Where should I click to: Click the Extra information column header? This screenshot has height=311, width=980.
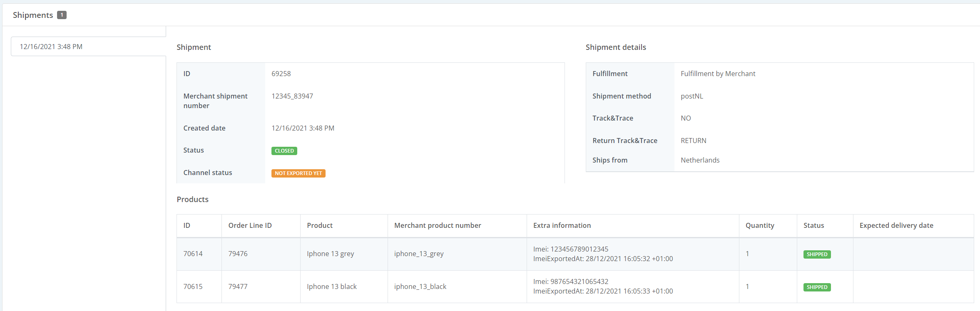pos(562,225)
